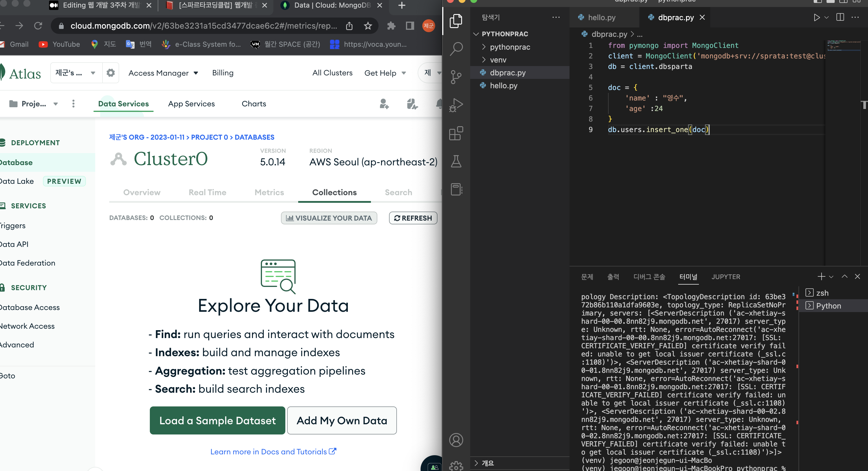Image resolution: width=868 pixels, height=471 pixels.
Task: Open a new Chrome tab
Action: pos(402,5)
